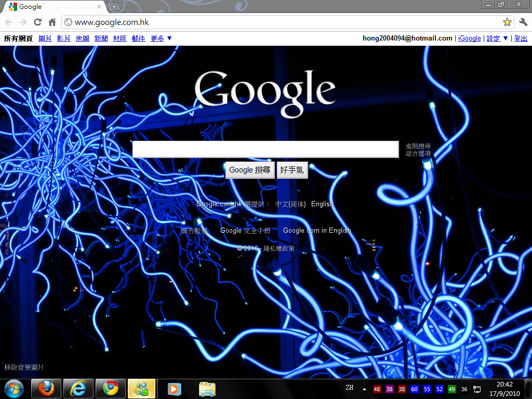This screenshot has height=399, width=532.
Task: Open the 登出 sign out link
Action: coord(521,38)
